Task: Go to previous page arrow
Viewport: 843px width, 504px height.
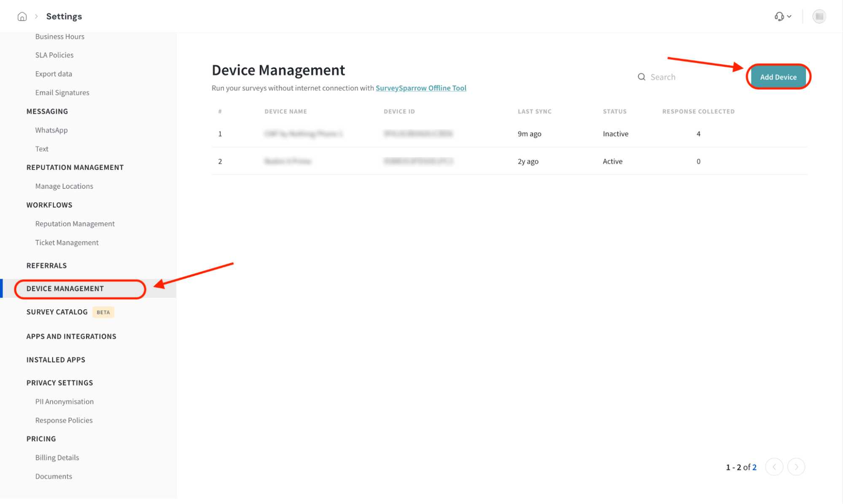Action: coord(774,466)
